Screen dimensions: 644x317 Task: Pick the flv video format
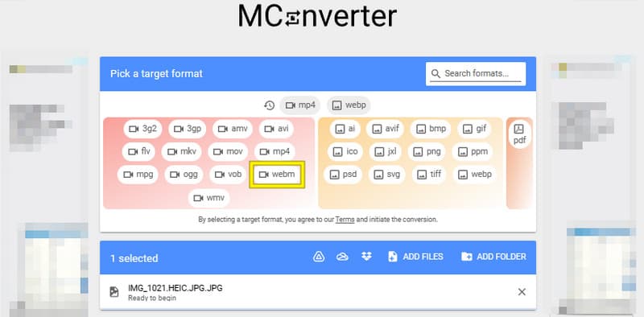[x=139, y=151]
